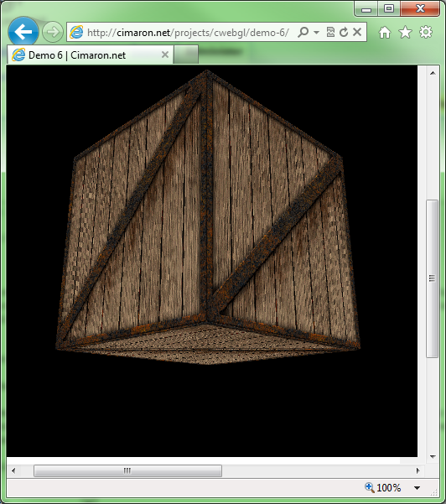This screenshot has height=504, width=446.
Task: Click the vertical scrollbar thumb
Action: coord(433,278)
